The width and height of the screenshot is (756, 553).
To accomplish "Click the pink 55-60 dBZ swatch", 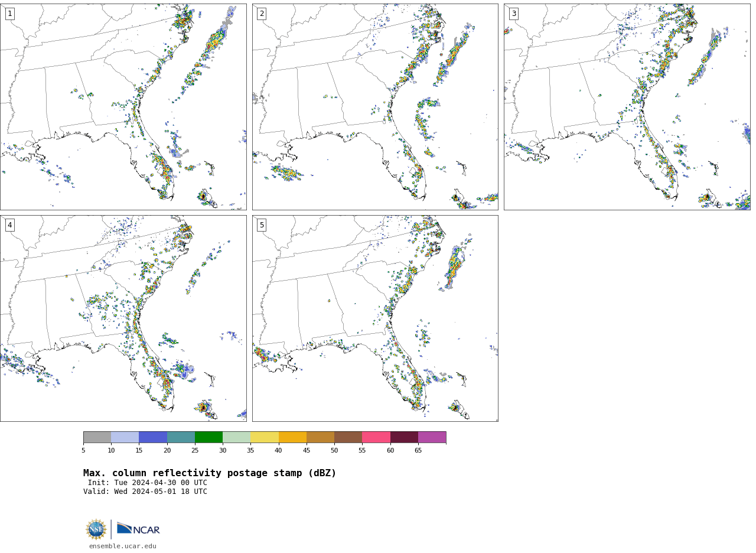I will pos(376,437).
